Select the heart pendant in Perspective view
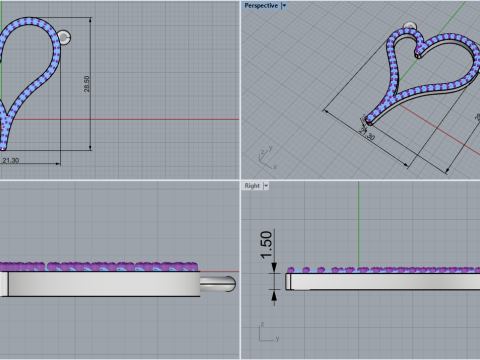The height and width of the screenshot is (360, 480). point(423,76)
